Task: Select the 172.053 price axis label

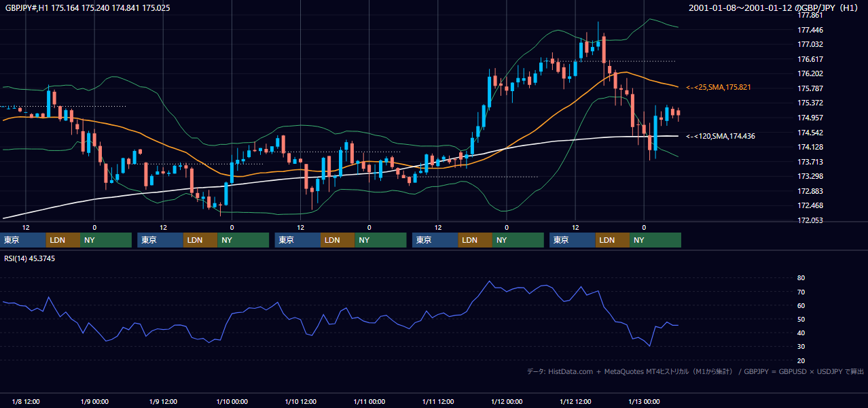Action: point(810,220)
